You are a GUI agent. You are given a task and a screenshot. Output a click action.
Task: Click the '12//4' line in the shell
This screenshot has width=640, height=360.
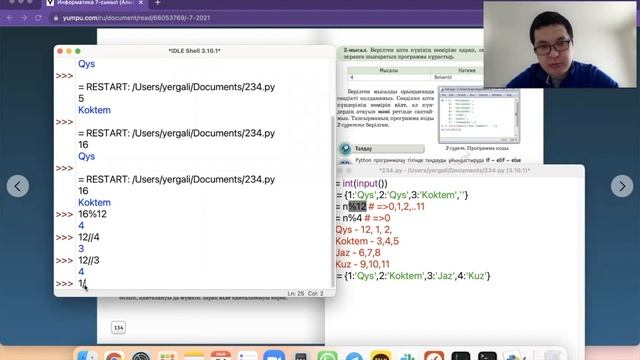(x=89, y=237)
